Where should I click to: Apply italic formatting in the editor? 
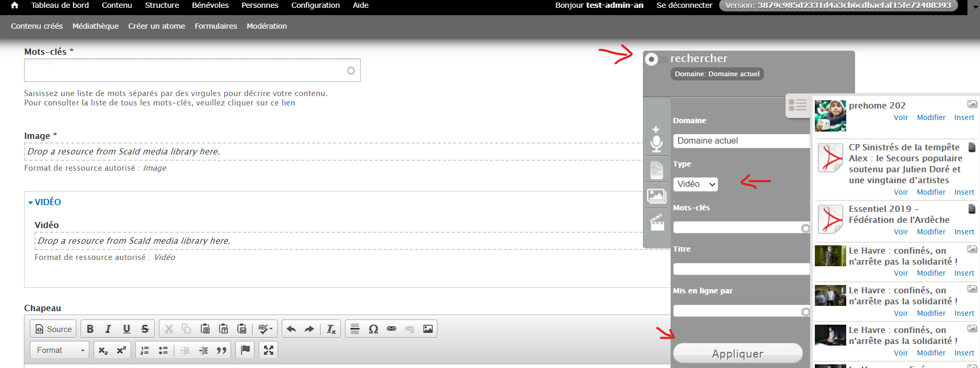pos(108,329)
